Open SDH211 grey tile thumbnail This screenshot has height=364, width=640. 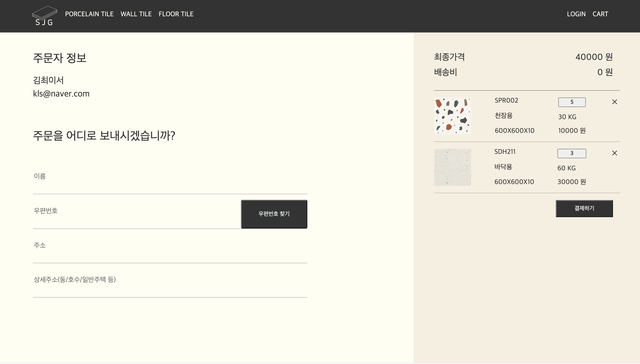[x=452, y=167]
